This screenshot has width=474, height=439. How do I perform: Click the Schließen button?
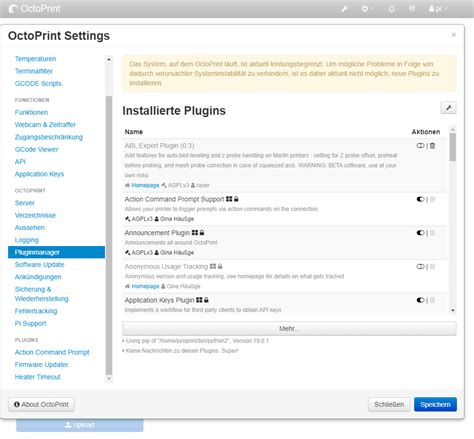tap(389, 404)
